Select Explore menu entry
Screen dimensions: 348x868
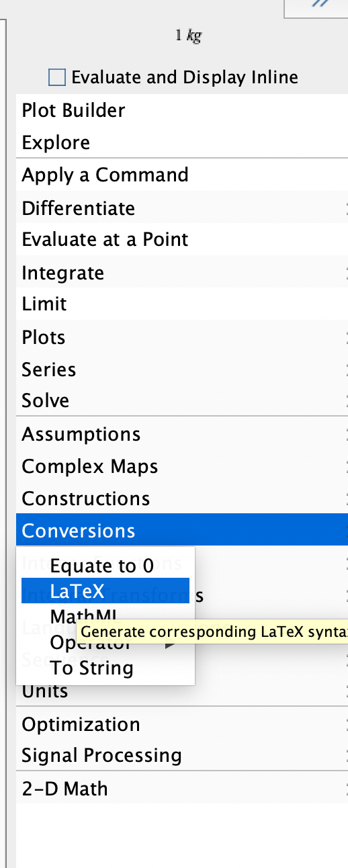point(182,142)
